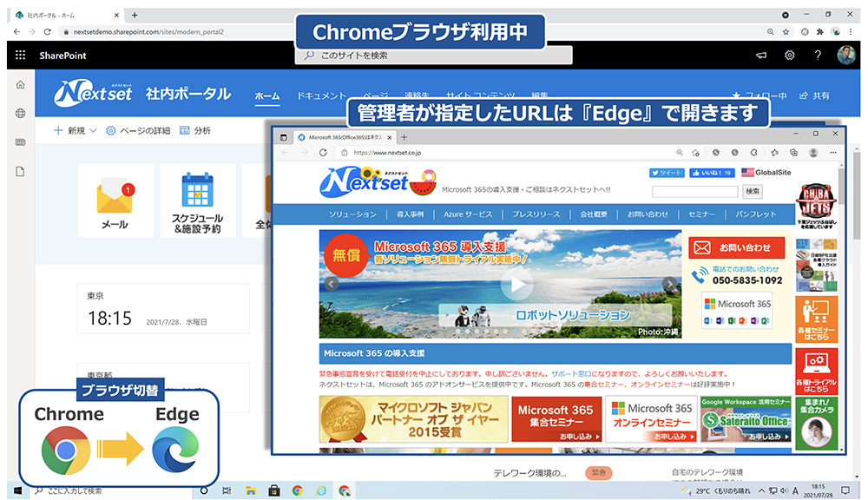This screenshot has height=500, width=868.
Task: Click the ページの詳細 button
Action: (138, 131)
